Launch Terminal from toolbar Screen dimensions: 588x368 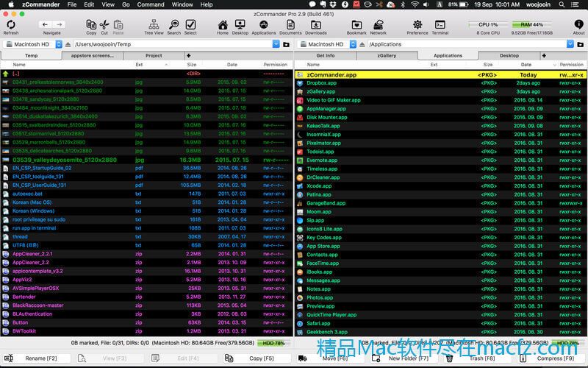coord(440,25)
